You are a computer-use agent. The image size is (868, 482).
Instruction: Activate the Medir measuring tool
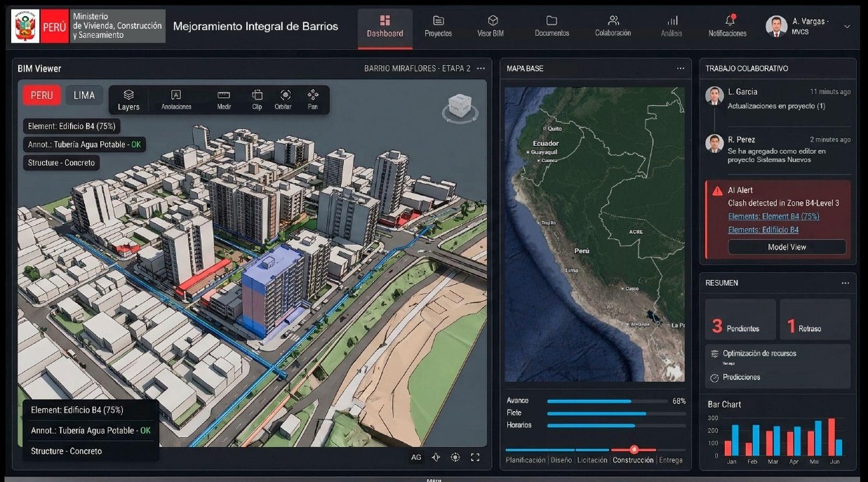[x=224, y=100]
